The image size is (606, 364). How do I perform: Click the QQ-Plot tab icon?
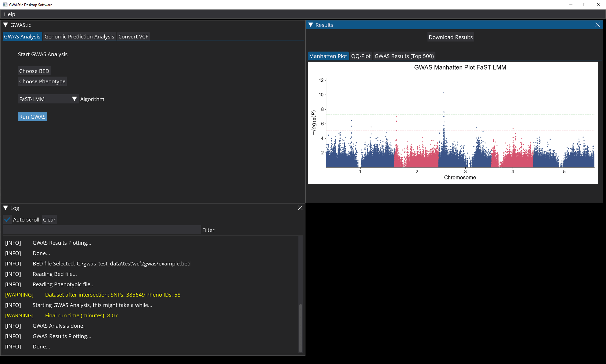[361, 56]
